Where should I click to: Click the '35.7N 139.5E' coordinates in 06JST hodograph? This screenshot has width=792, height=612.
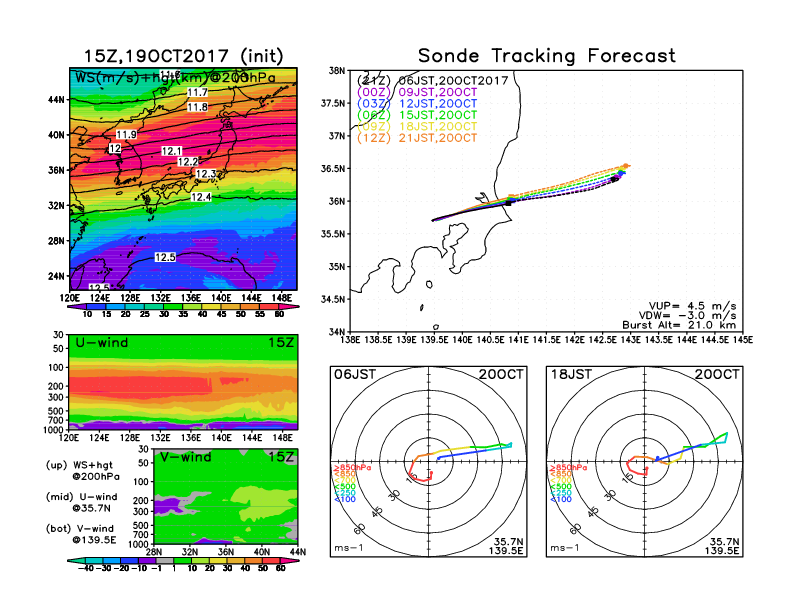pyautogui.click(x=506, y=546)
